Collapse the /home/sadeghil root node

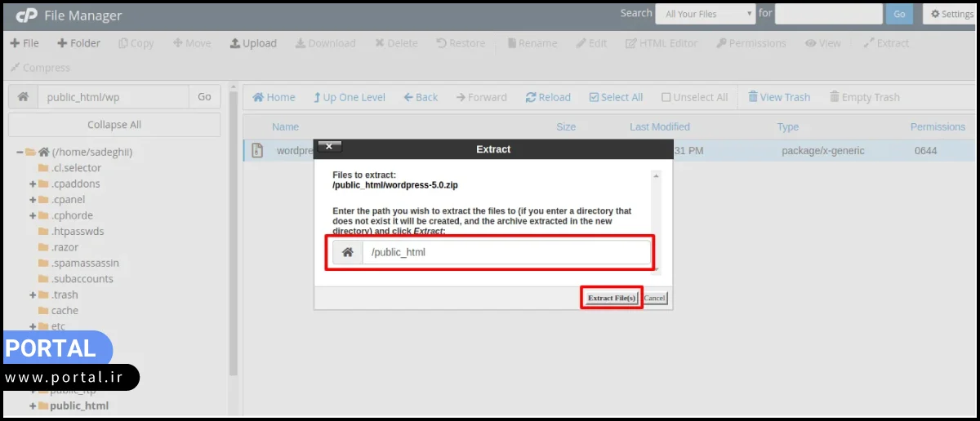pyautogui.click(x=20, y=152)
